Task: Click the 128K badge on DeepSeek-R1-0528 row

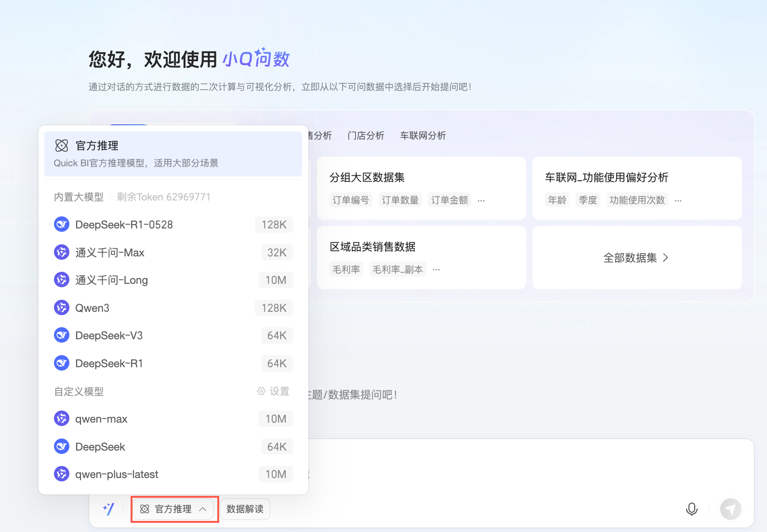Action: tap(274, 225)
